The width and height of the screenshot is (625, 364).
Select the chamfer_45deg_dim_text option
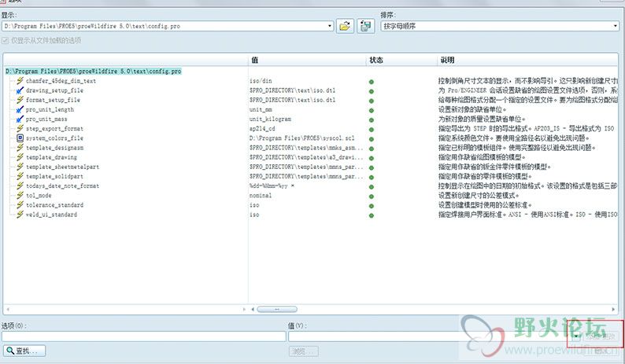[x=61, y=81]
